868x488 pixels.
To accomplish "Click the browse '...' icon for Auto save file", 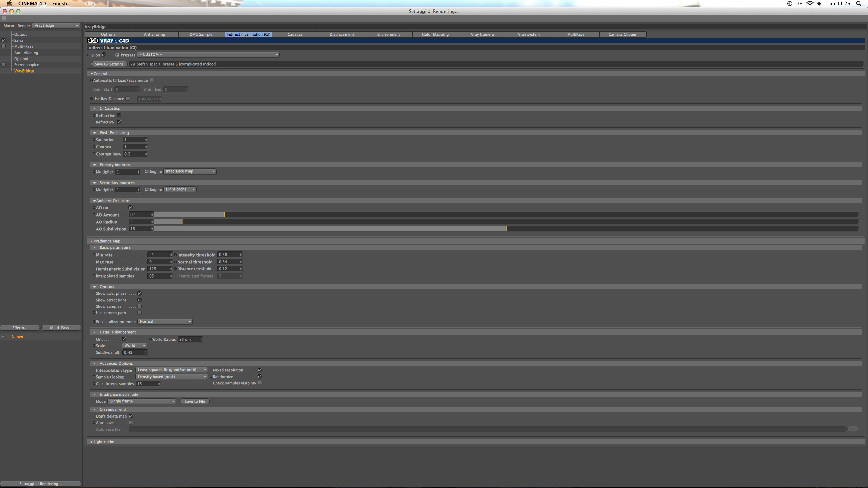I will 853,429.
